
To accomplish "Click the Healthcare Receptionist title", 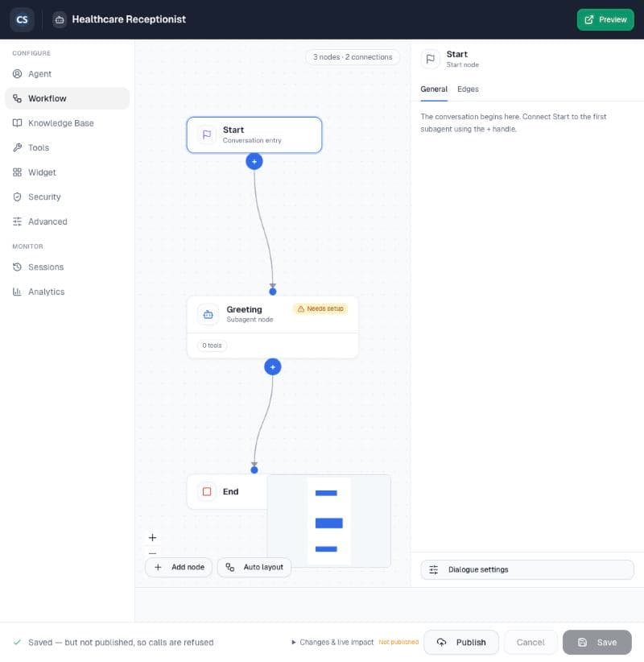I will pos(129,19).
